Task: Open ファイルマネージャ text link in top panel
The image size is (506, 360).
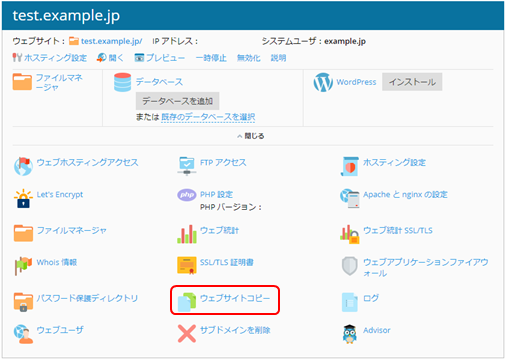Action: tap(59, 82)
